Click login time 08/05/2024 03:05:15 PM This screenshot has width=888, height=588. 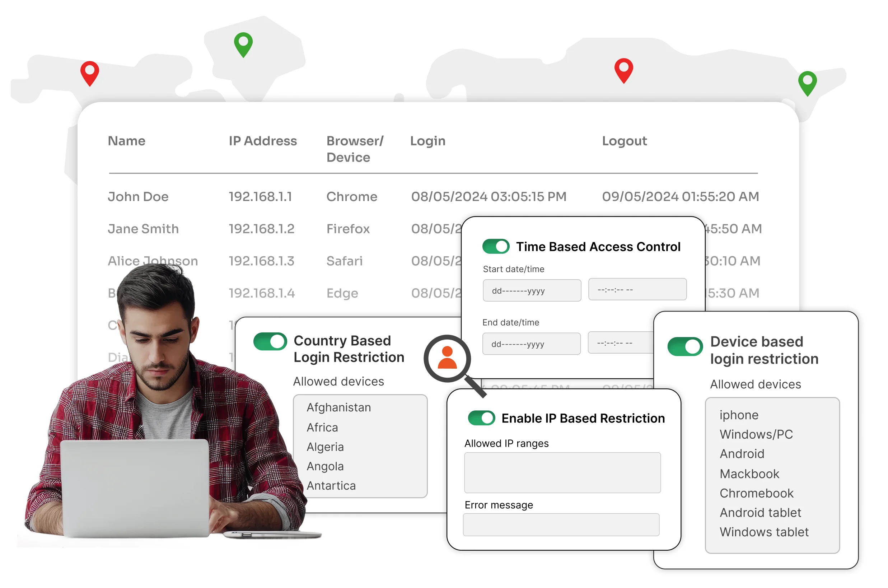(489, 196)
